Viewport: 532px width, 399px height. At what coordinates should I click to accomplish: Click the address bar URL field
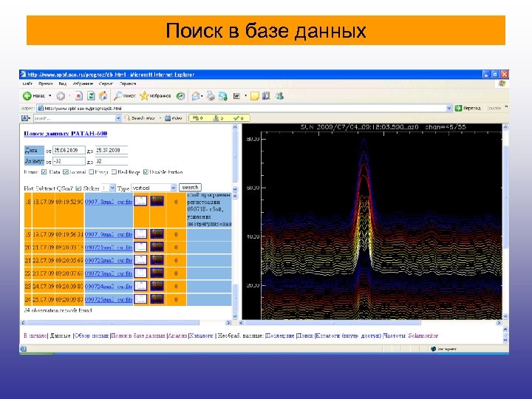pos(241,108)
